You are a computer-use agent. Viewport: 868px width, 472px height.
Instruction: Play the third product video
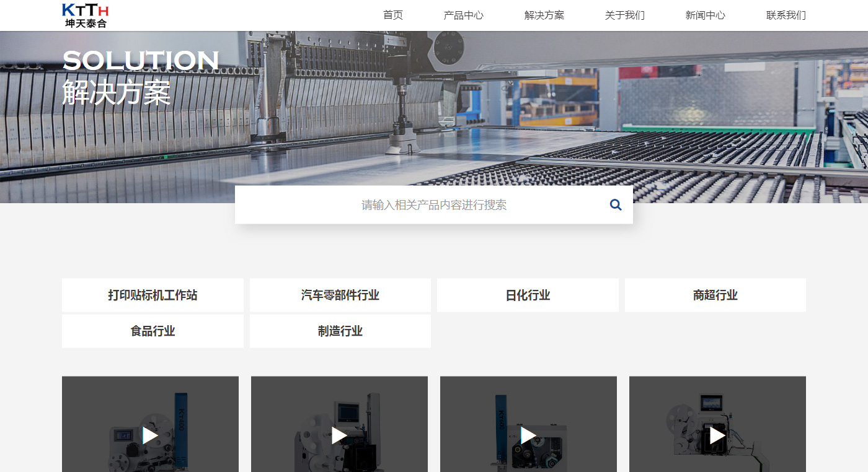tap(528, 435)
